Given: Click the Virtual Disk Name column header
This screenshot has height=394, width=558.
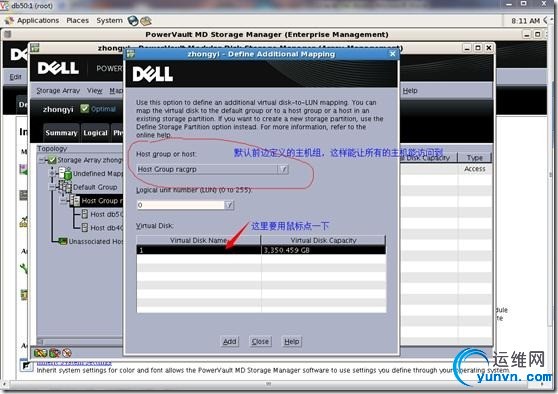Looking at the screenshot, I should [x=198, y=240].
